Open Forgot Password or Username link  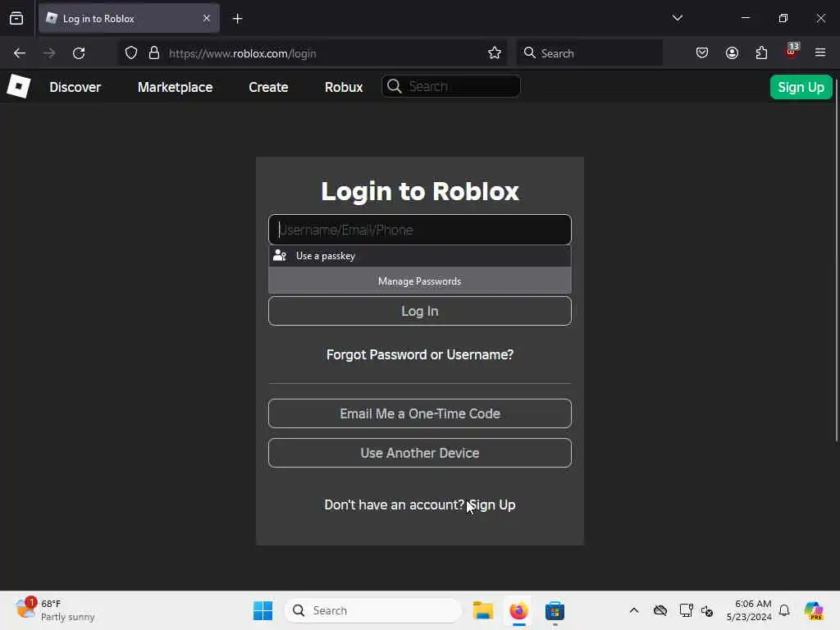pos(420,354)
